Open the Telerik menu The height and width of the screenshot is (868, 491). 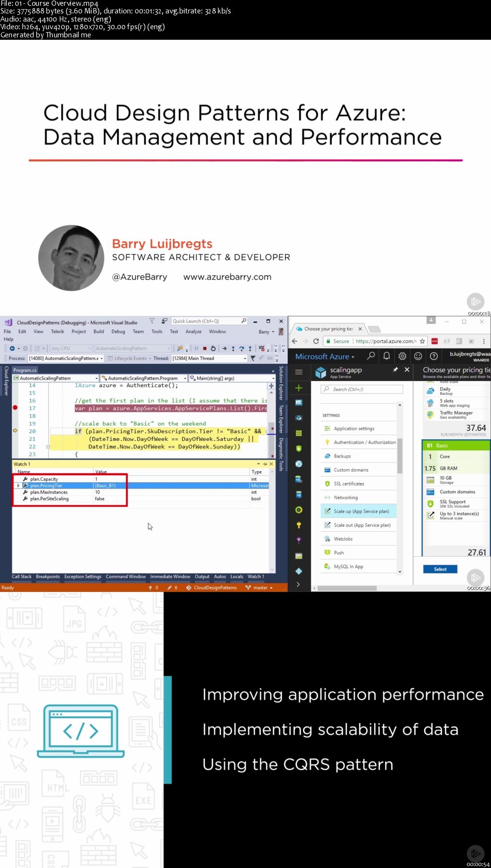click(58, 332)
